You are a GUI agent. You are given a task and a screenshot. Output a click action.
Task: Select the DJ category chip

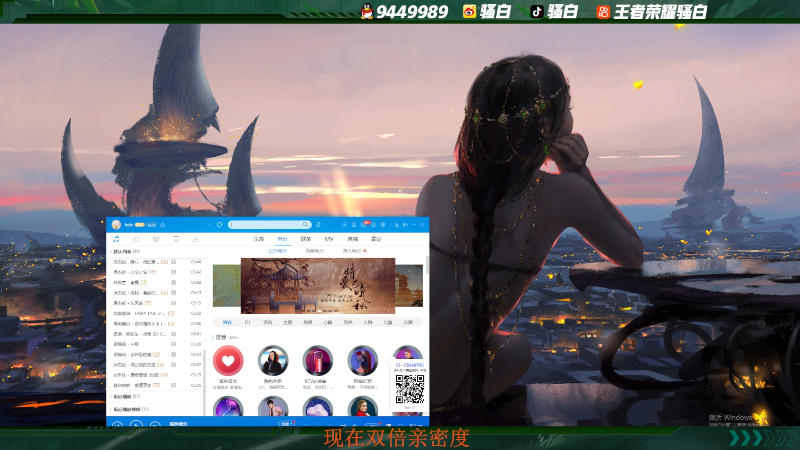(x=247, y=322)
